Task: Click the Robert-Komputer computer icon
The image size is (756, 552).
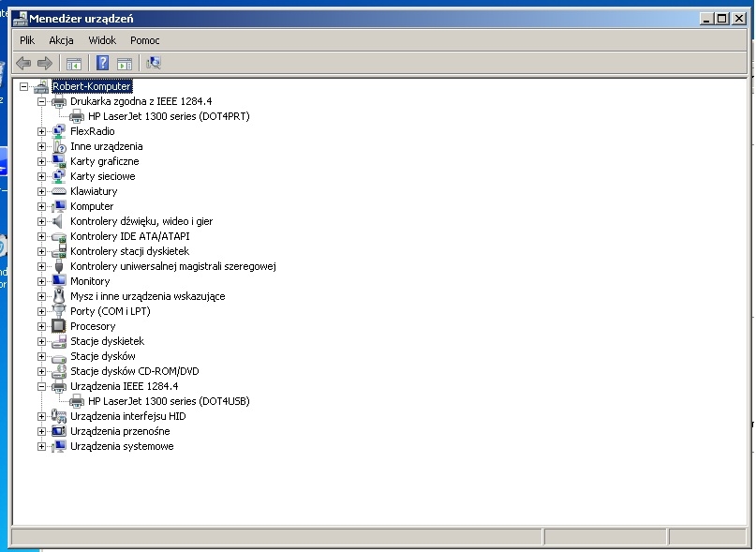Action: point(41,86)
